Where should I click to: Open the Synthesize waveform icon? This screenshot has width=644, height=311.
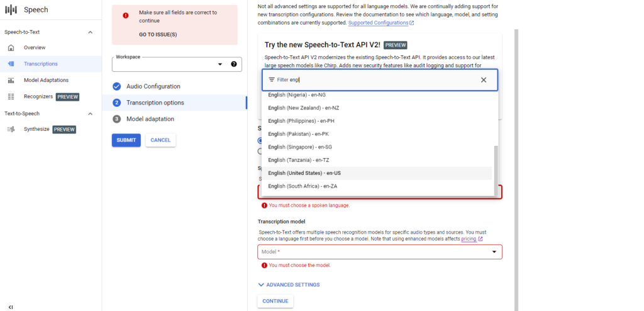click(11, 129)
